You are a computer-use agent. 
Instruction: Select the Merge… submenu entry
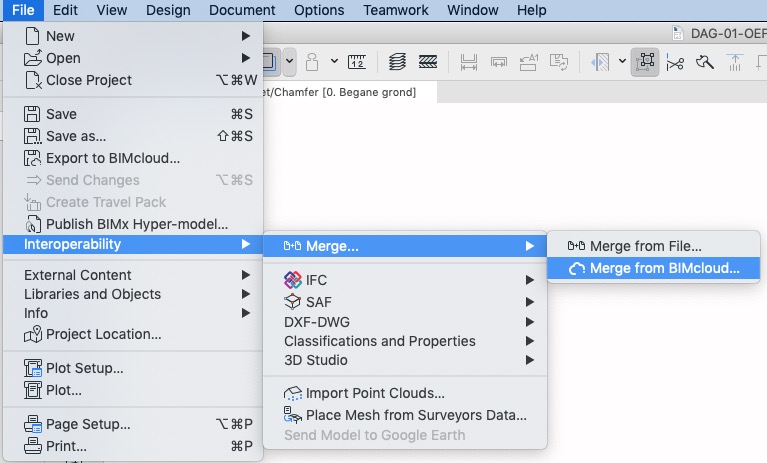coord(405,246)
